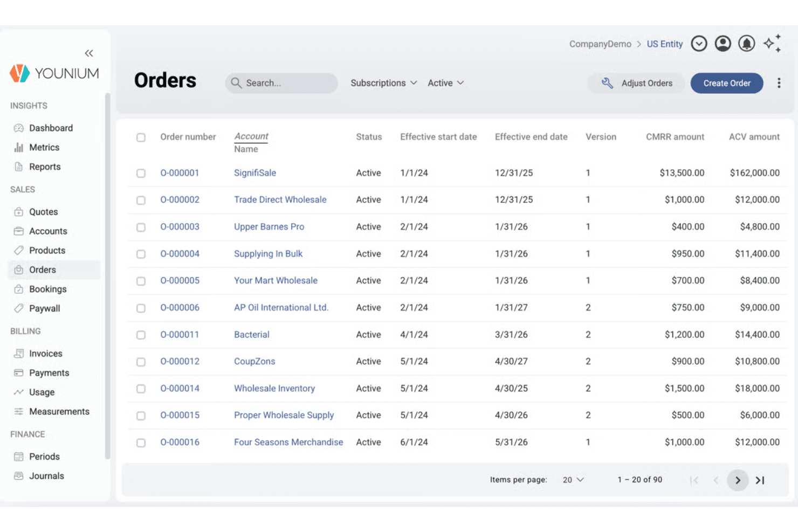The image size is (798, 532).
Task: Open Journals in the sidebar
Action: [46, 476]
